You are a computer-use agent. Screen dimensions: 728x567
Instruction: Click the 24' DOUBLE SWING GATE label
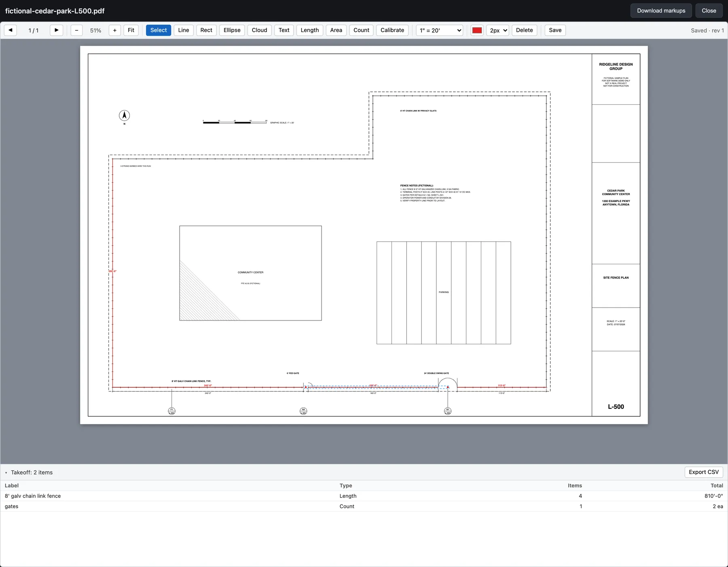[436, 373]
